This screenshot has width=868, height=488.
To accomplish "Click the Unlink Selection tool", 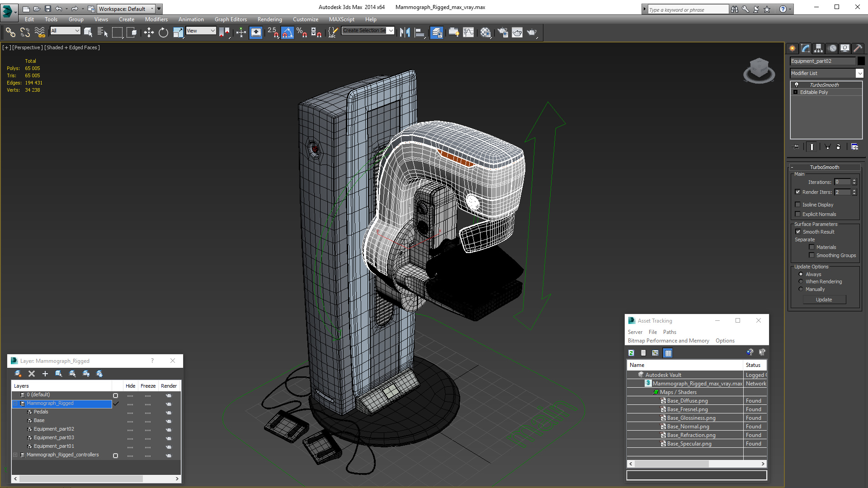I will pos(25,32).
